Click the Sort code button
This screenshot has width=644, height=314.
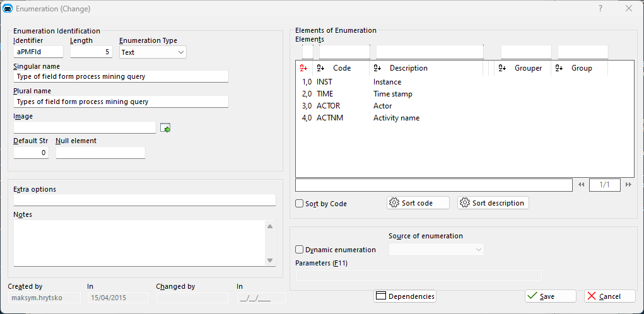(418, 203)
